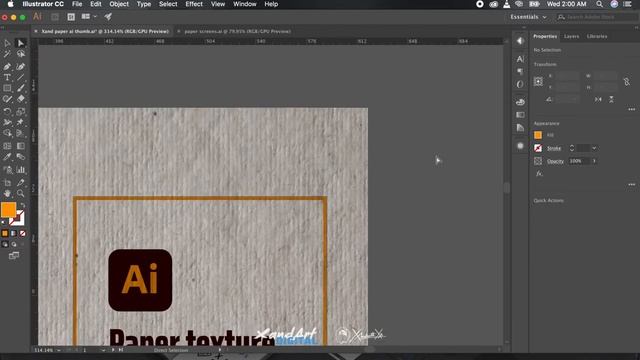Select the Line Segment tool
The width and height of the screenshot is (640, 360).
[20, 77]
